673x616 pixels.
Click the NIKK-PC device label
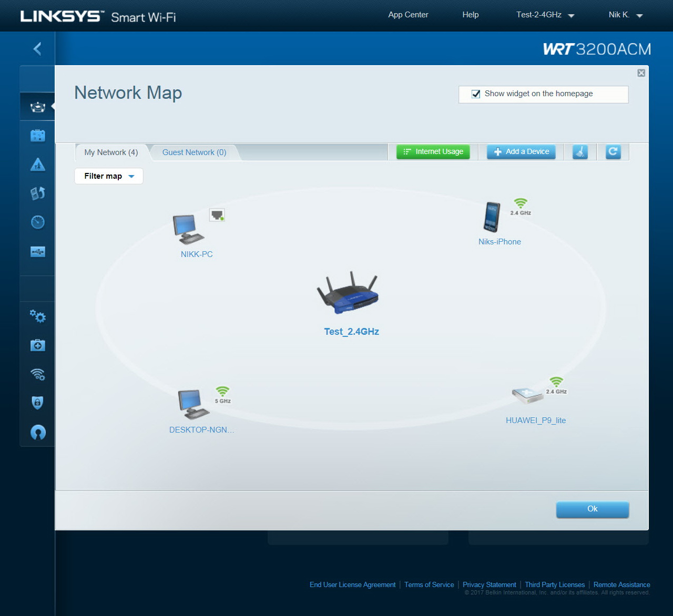(x=197, y=254)
